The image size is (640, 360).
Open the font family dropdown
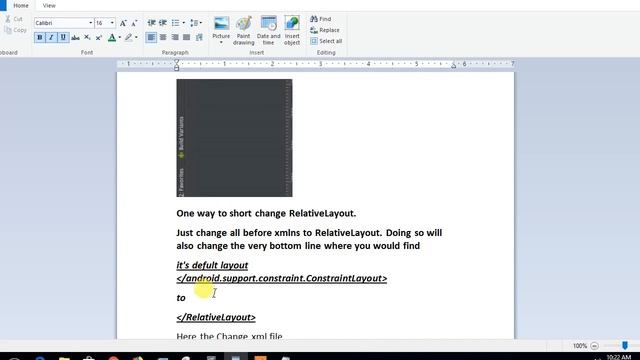91,23
